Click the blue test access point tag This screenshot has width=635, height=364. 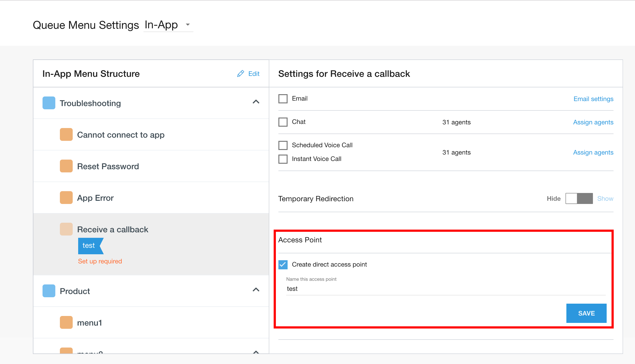click(89, 246)
